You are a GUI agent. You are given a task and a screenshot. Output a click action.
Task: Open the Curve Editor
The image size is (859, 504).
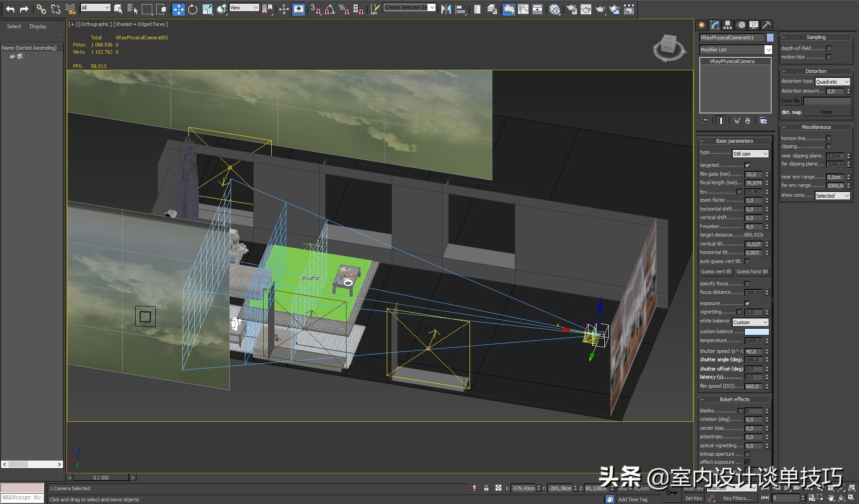(523, 9)
